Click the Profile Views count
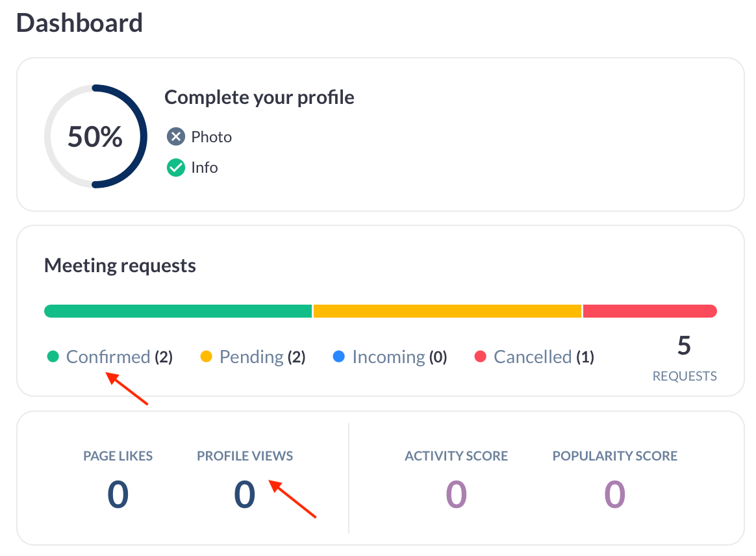 (245, 494)
